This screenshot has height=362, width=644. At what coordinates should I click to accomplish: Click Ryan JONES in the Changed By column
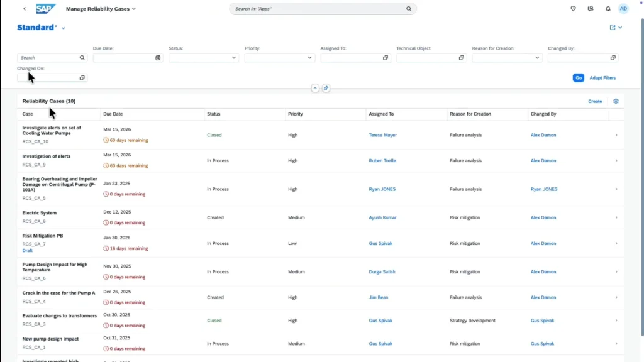[x=544, y=189]
